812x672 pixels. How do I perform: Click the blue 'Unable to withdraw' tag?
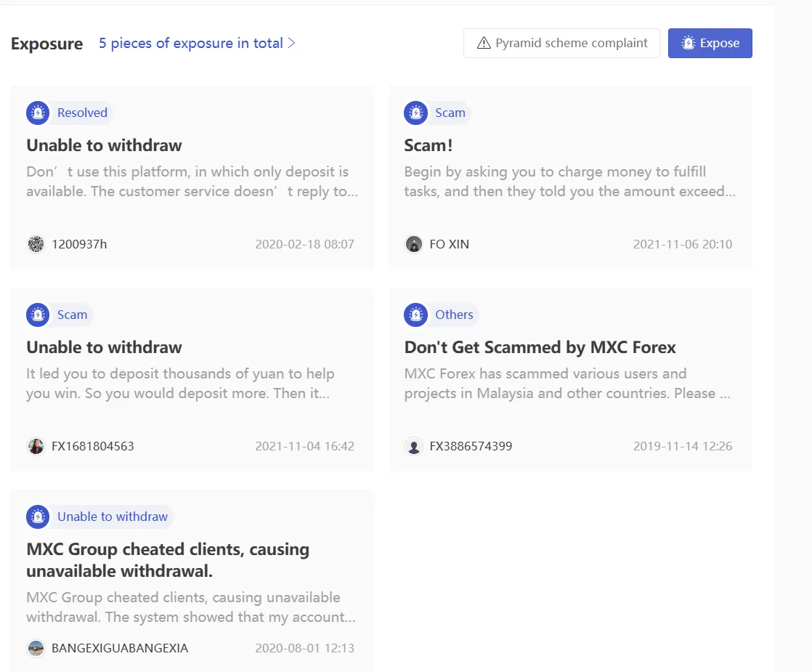[113, 517]
